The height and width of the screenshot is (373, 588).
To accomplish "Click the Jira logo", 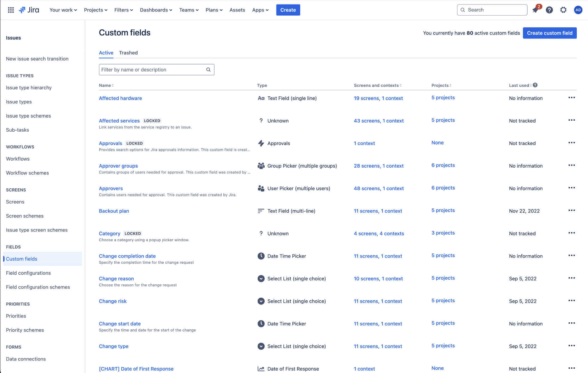I will 29,10.
